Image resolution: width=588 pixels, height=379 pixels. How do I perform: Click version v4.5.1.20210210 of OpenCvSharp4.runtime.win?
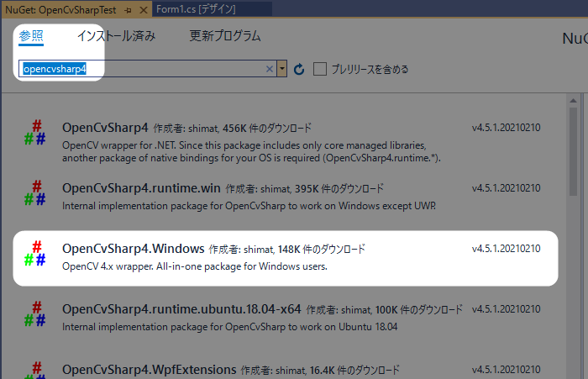pyautogui.click(x=506, y=188)
